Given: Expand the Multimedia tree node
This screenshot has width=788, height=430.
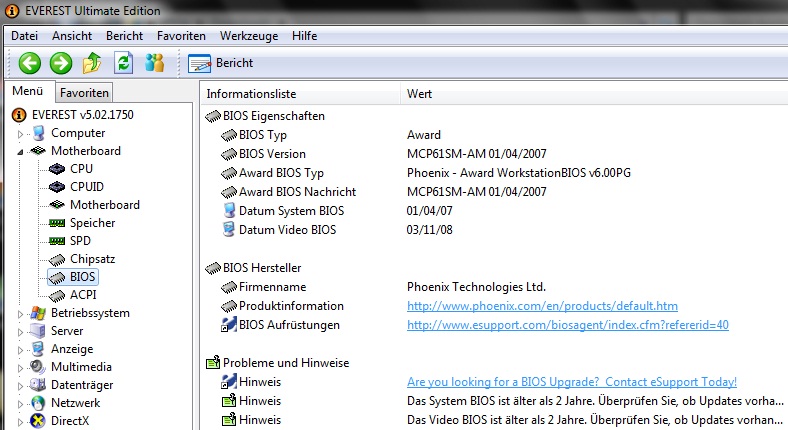Looking at the screenshot, I should click(x=20, y=368).
